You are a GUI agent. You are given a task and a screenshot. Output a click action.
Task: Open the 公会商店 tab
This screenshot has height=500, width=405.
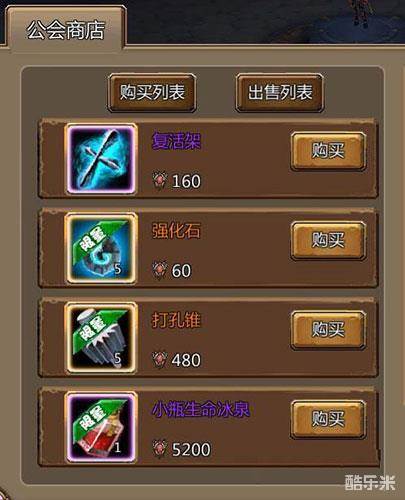point(66,29)
